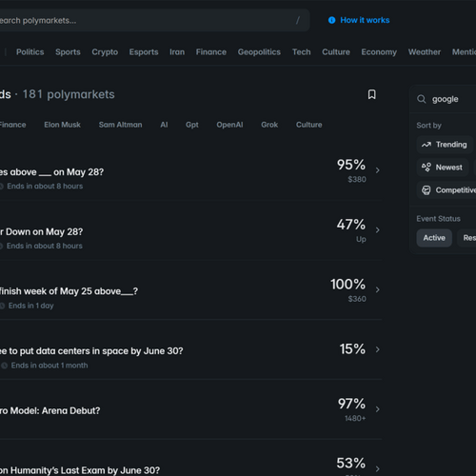
Task: Select the Active event status
Action: [434, 238]
